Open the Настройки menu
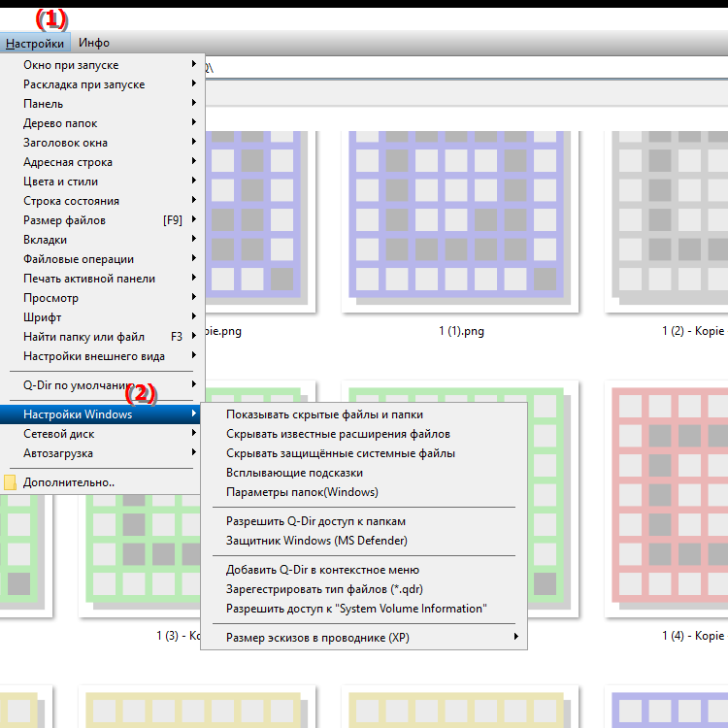Image resolution: width=728 pixels, height=728 pixels. click(35, 43)
